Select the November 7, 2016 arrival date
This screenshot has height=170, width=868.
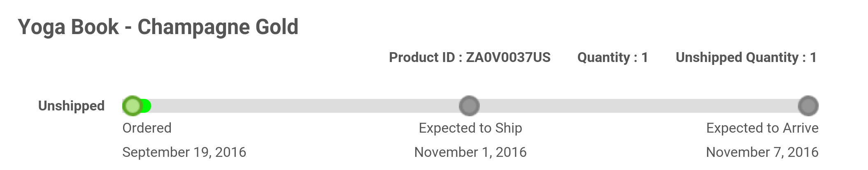coord(762,152)
